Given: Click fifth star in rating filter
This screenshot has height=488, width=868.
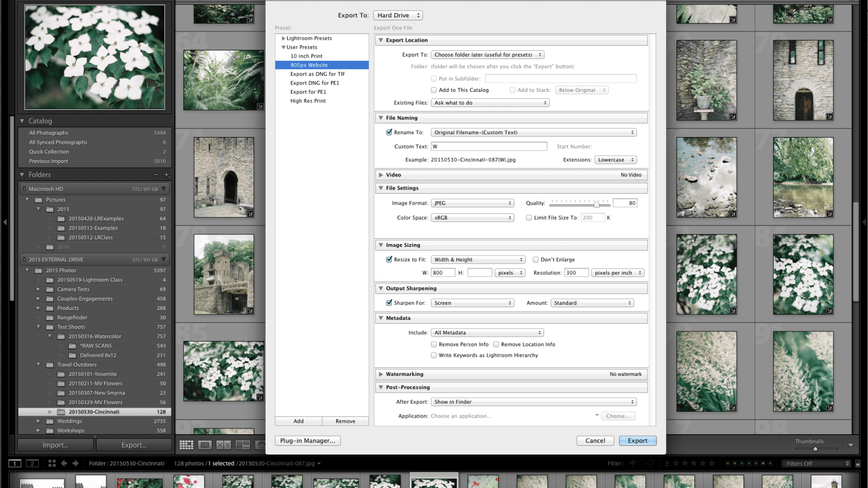Looking at the screenshot, I should tap(712, 463).
